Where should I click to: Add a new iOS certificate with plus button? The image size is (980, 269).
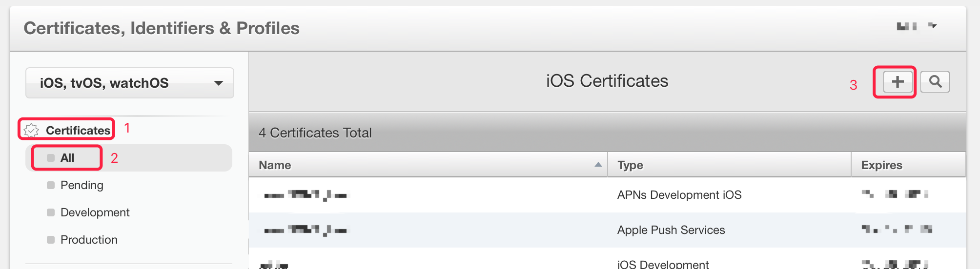pos(898,82)
